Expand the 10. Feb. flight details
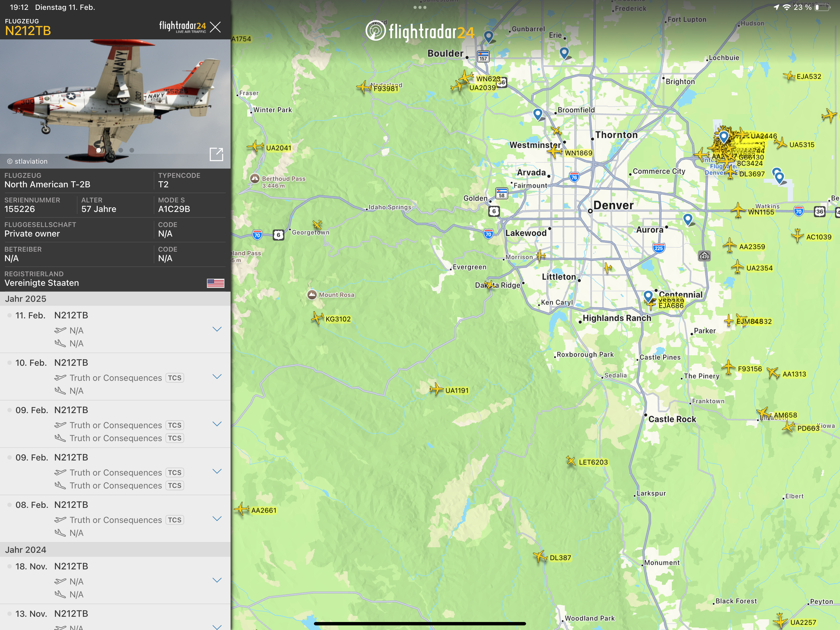This screenshot has width=840, height=630. click(217, 377)
